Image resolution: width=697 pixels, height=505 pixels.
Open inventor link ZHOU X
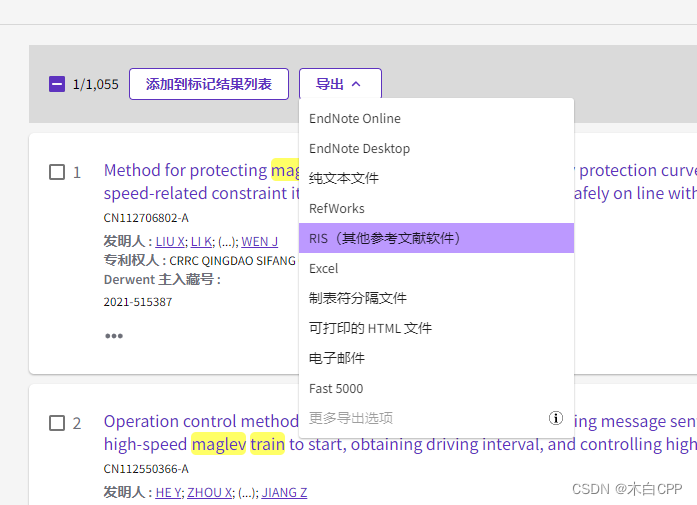tap(209, 493)
